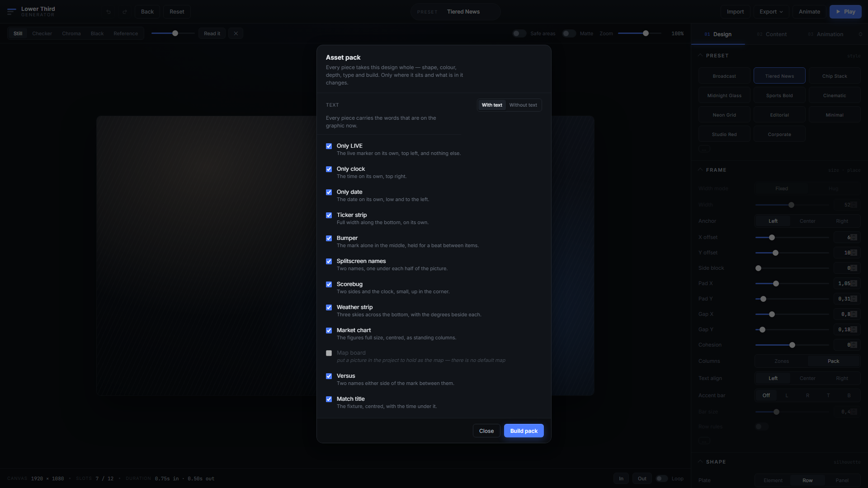Collapse the PRESET section chevron
This screenshot has width=868, height=488.
pyautogui.click(x=700, y=56)
